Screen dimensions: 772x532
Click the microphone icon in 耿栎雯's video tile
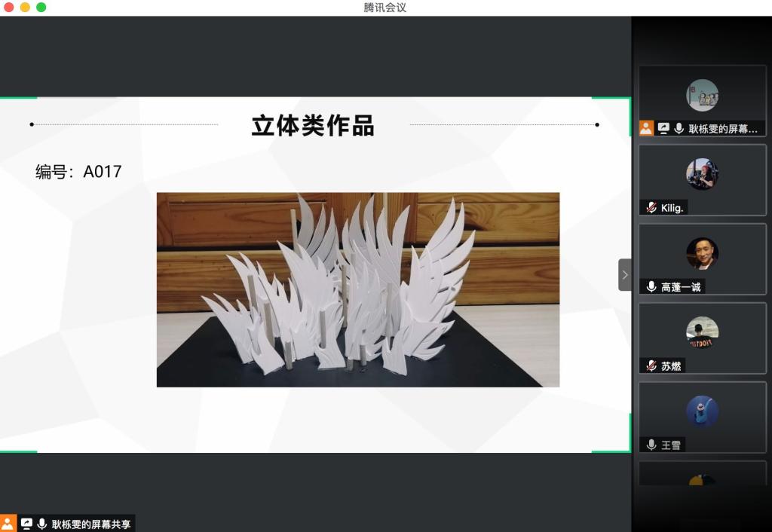679,128
